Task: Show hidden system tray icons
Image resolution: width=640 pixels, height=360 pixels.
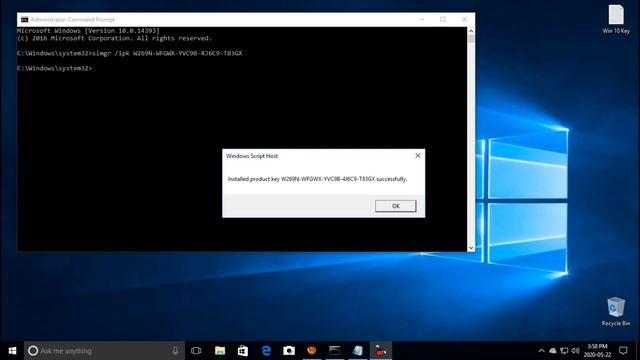Action: pyautogui.click(x=541, y=351)
